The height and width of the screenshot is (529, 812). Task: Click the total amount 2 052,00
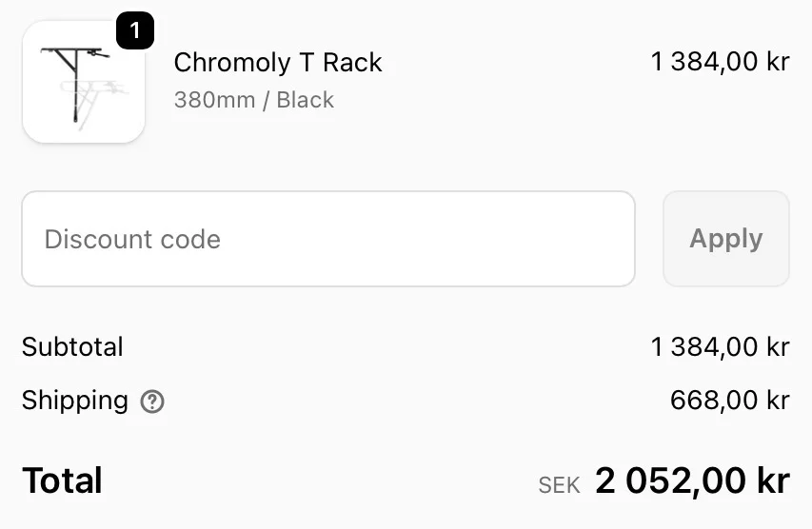(670, 480)
